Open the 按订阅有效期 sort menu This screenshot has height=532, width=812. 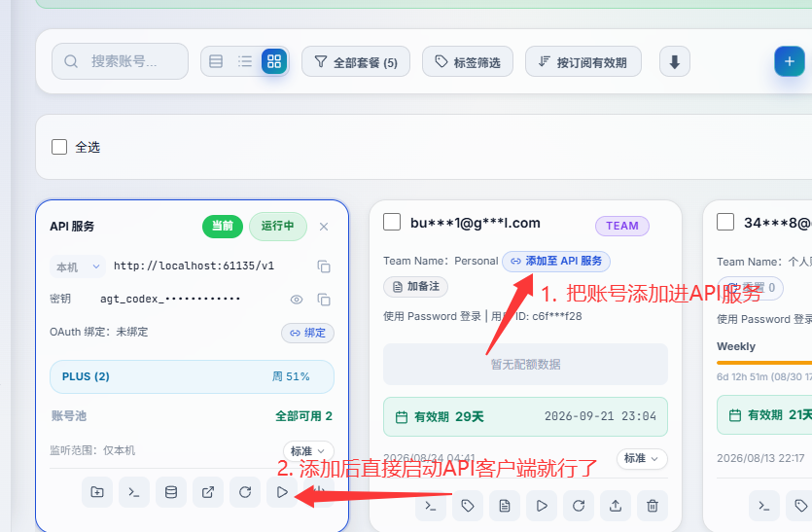pyautogui.click(x=583, y=61)
